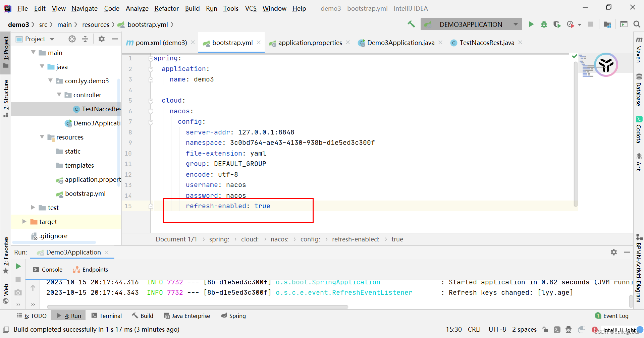The width and height of the screenshot is (644, 338).
Task: Open the Java Enterprise tool window
Action: tap(187, 316)
